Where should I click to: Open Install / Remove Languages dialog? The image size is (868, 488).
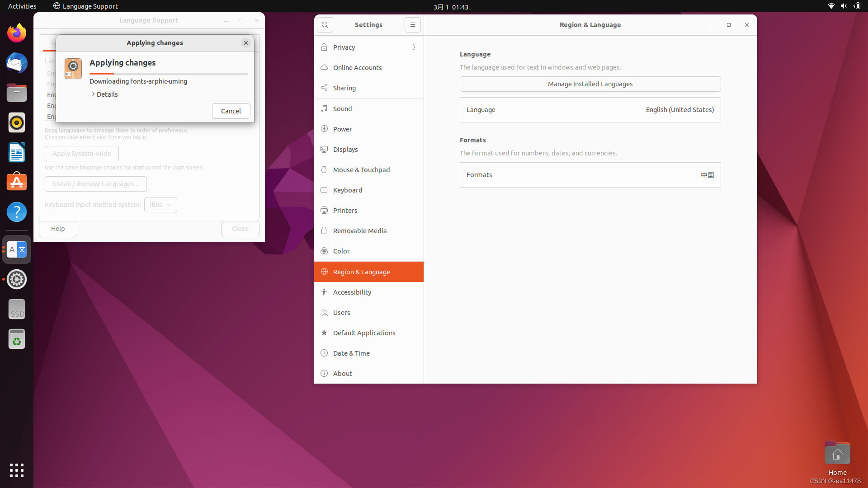[95, 184]
